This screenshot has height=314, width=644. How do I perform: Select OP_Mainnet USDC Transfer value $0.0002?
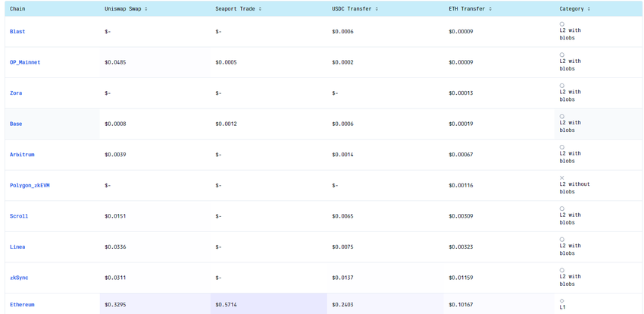pos(342,62)
